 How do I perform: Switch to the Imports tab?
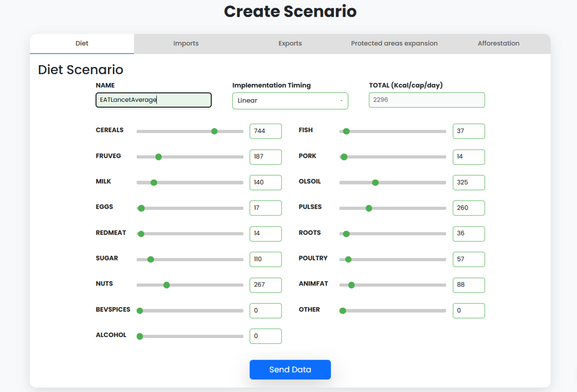[x=186, y=43]
